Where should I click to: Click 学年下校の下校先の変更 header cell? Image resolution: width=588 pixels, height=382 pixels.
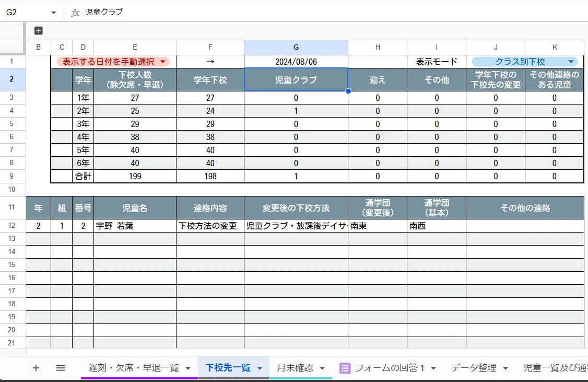point(496,79)
